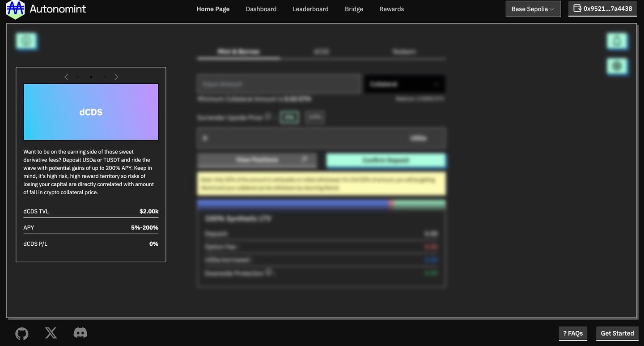The width and height of the screenshot is (644, 346).
Task: Open the Discord icon in footer
Action: coord(80,333)
